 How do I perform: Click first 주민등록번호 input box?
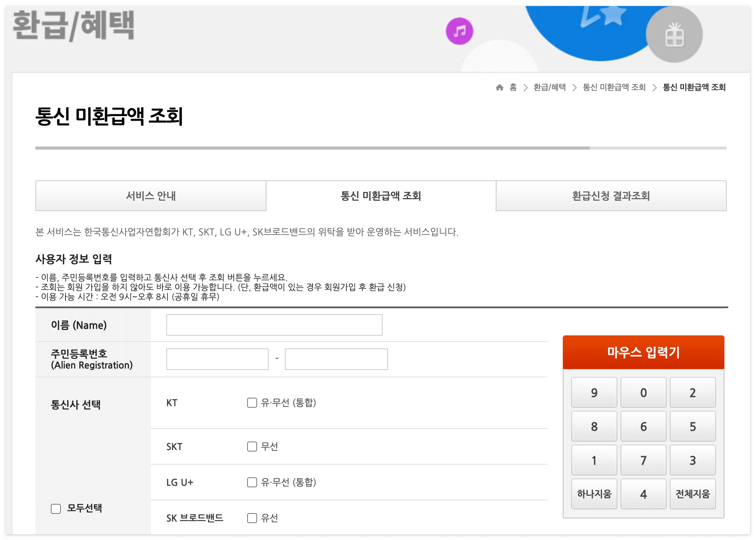click(217, 359)
